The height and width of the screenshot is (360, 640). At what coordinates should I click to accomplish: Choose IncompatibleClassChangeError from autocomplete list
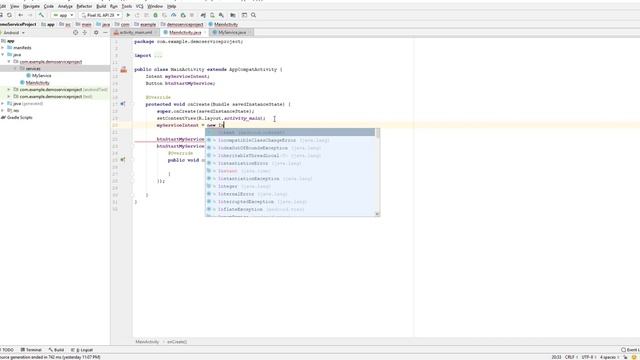click(290, 140)
